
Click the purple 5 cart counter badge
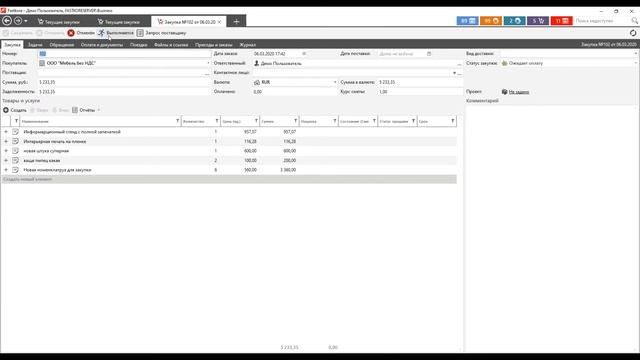(x=538, y=21)
